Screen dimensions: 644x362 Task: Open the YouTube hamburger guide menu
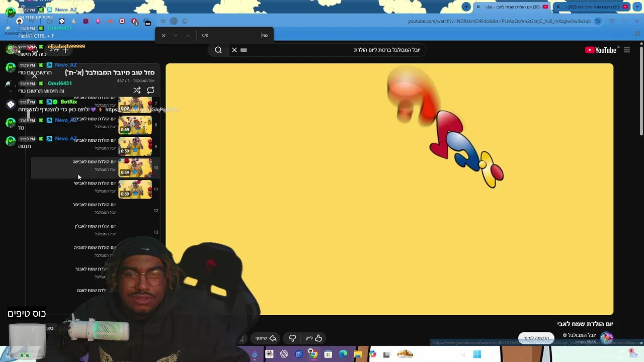627,50
